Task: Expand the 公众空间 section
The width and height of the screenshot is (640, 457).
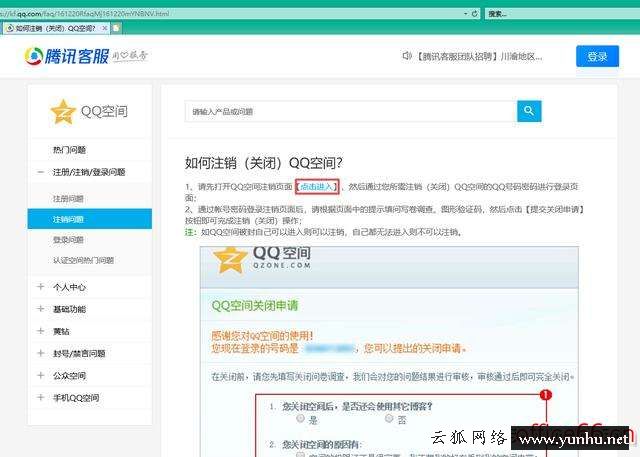Action: tap(40, 375)
